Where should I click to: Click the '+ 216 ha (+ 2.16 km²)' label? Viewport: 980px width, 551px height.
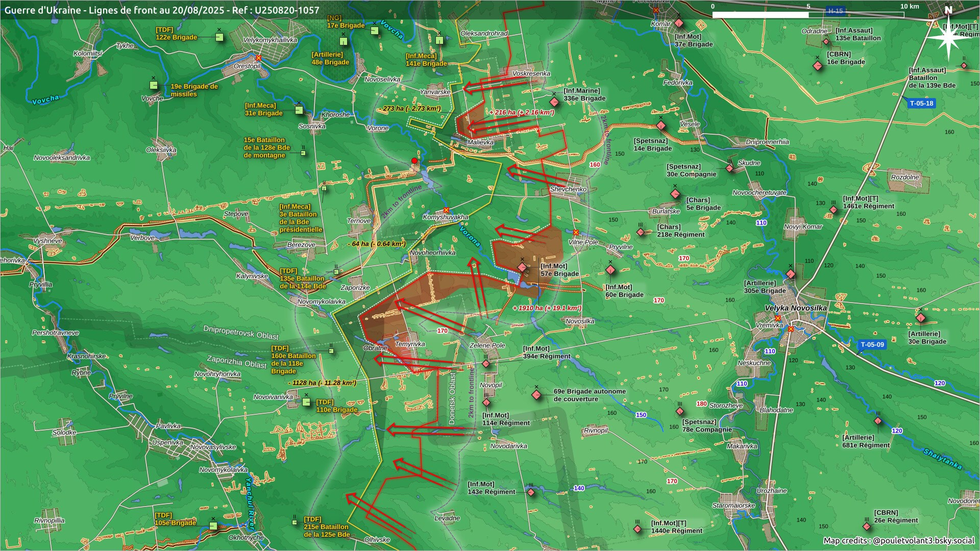[521, 112]
